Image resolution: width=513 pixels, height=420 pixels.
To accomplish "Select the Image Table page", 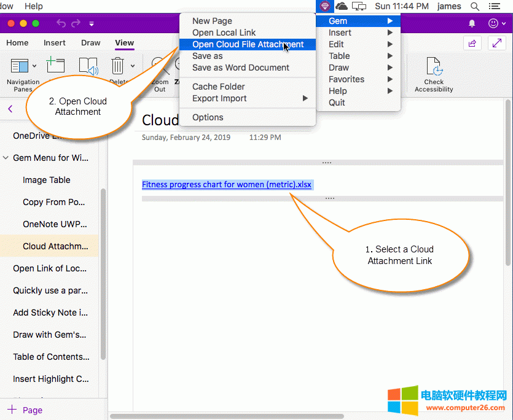I will pos(46,180).
